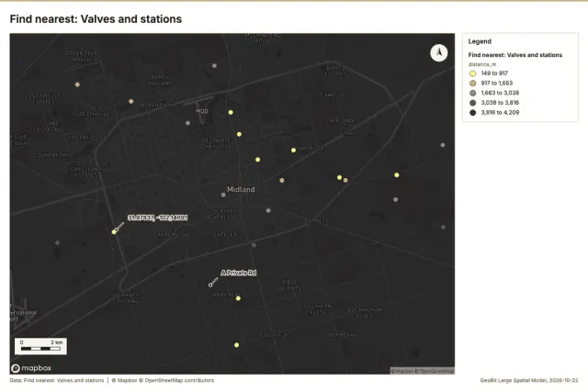Click the Southwest Crossing map label
Screen dimensions: 588x392
pos(126,298)
